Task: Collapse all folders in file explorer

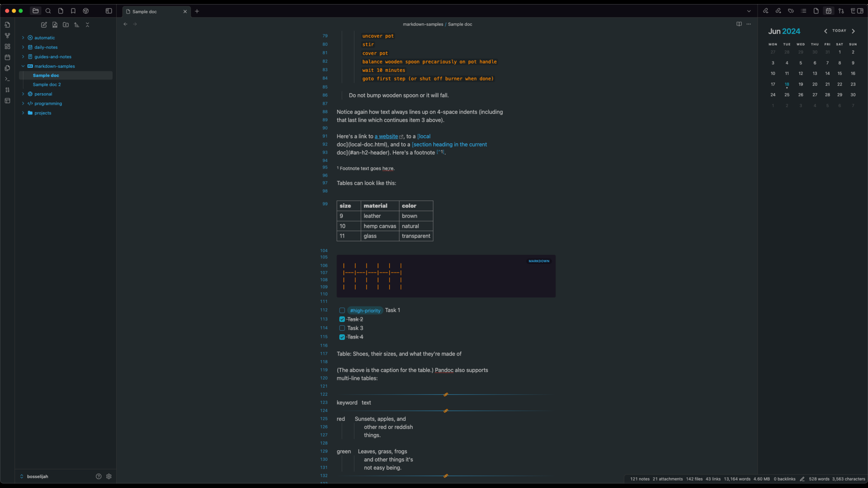Action: [87, 25]
